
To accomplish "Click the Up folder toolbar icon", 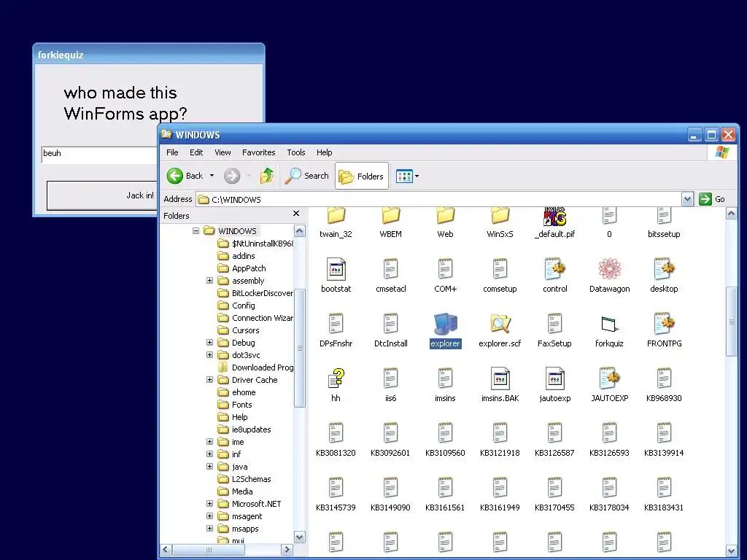I will 267,176.
